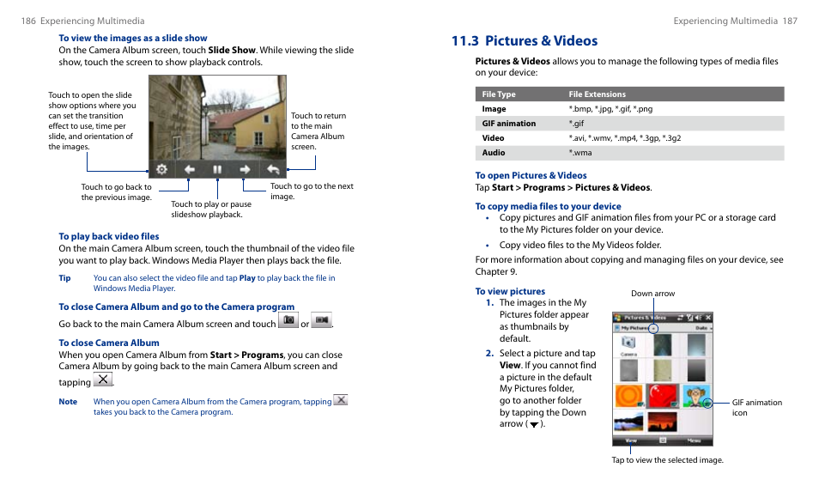The width and height of the screenshot is (819, 504).
Task: Select the black-to-gray gradient thumbnail
Action: click(696, 370)
